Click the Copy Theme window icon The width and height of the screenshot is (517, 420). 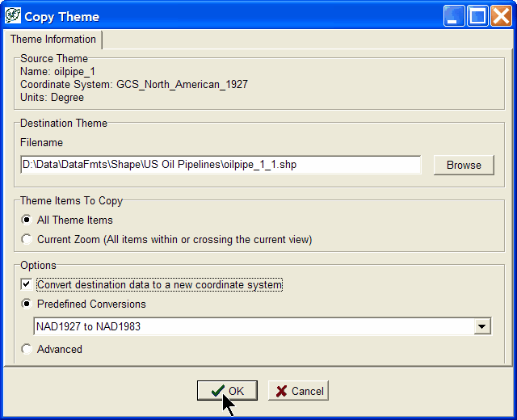coord(12,16)
